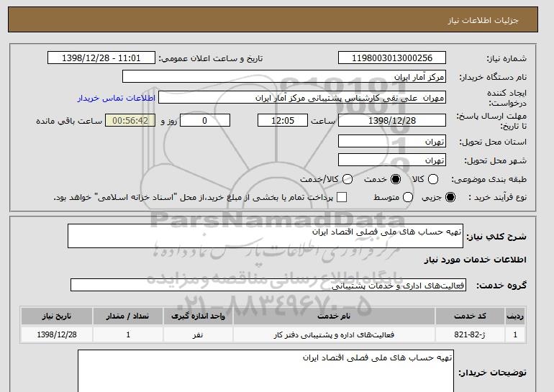Click the شهر محل تحویل field تهران
Image resolution: width=554 pixels, height=392 pixels.
392,160
